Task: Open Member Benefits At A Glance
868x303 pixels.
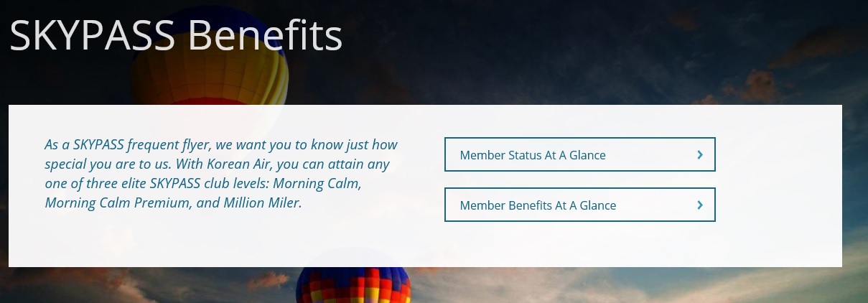Action: tap(579, 205)
